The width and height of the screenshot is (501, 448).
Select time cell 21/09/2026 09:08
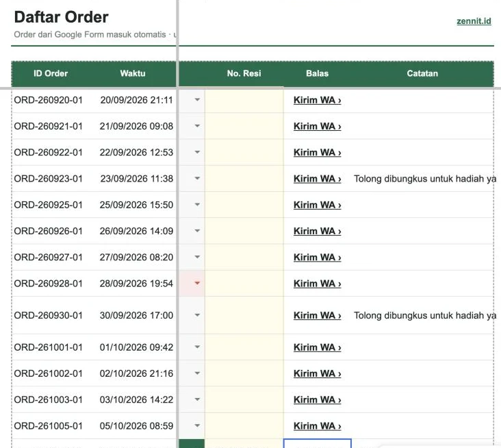click(x=136, y=126)
